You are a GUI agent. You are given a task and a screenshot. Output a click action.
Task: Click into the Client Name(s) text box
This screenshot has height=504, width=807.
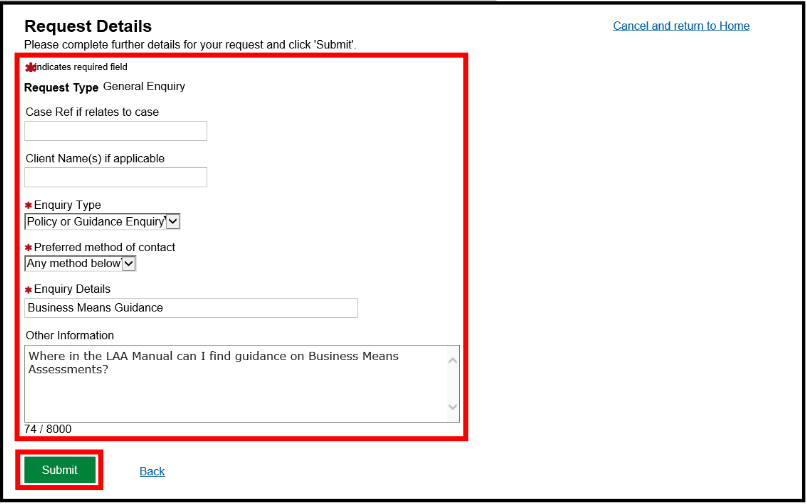click(x=116, y=177)
